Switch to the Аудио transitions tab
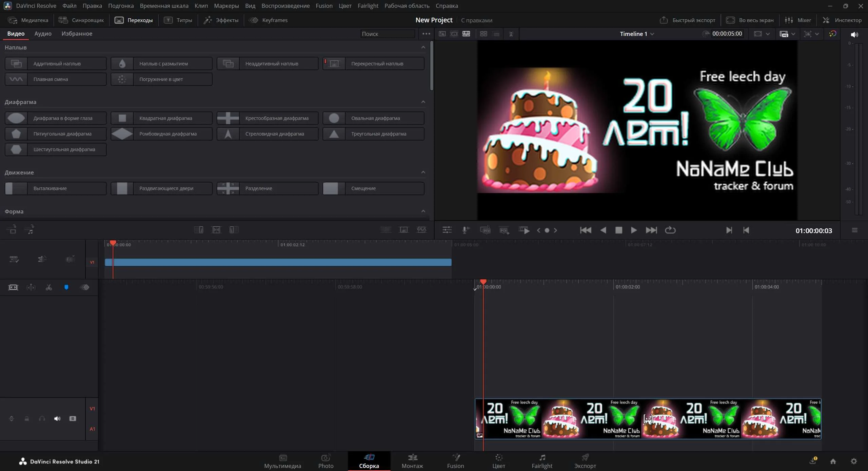 [x=43, y=34]
